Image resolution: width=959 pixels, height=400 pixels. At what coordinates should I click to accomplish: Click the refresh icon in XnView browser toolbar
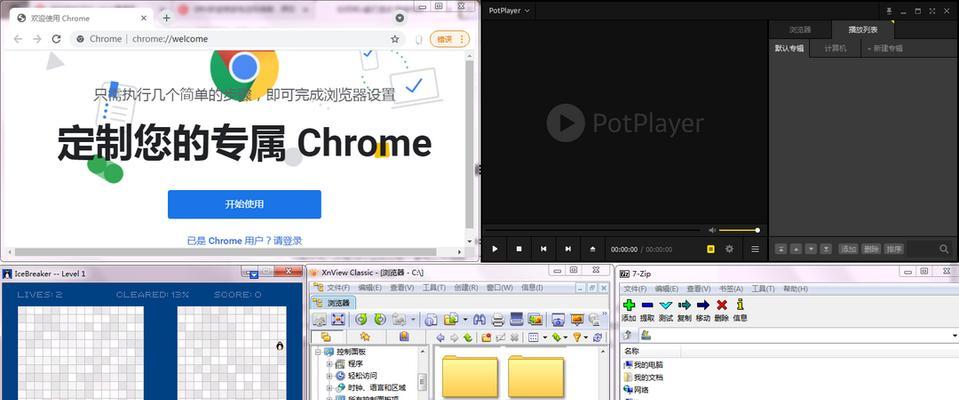click(x=598, y=337)
